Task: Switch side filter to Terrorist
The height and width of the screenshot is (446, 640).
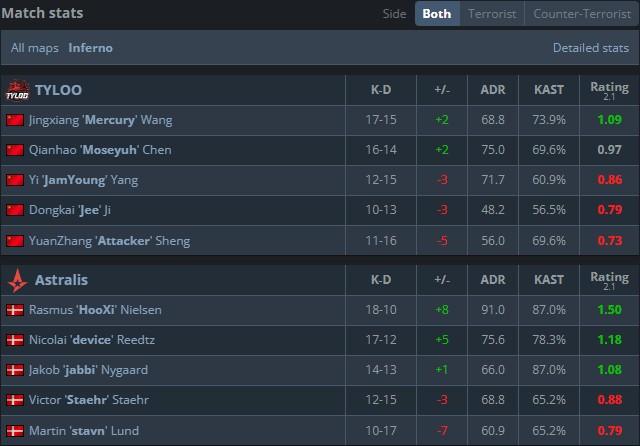Action: tap(493, 14)
